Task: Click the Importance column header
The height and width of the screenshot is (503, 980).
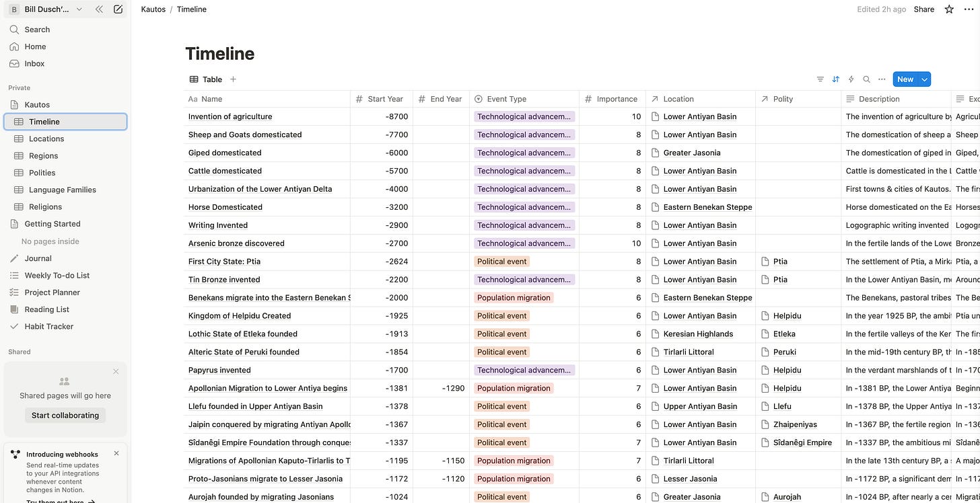Action: pyautogui.click(x=612, y=99)
